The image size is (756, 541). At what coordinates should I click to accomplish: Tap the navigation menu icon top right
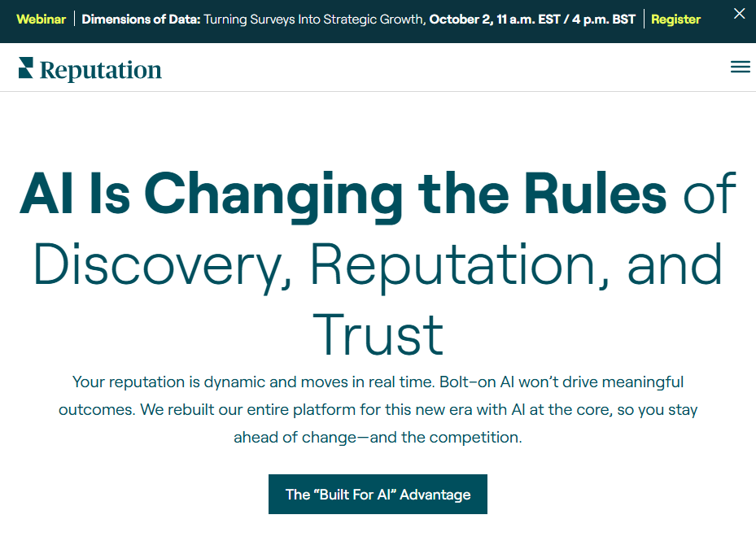click(740, 67)
